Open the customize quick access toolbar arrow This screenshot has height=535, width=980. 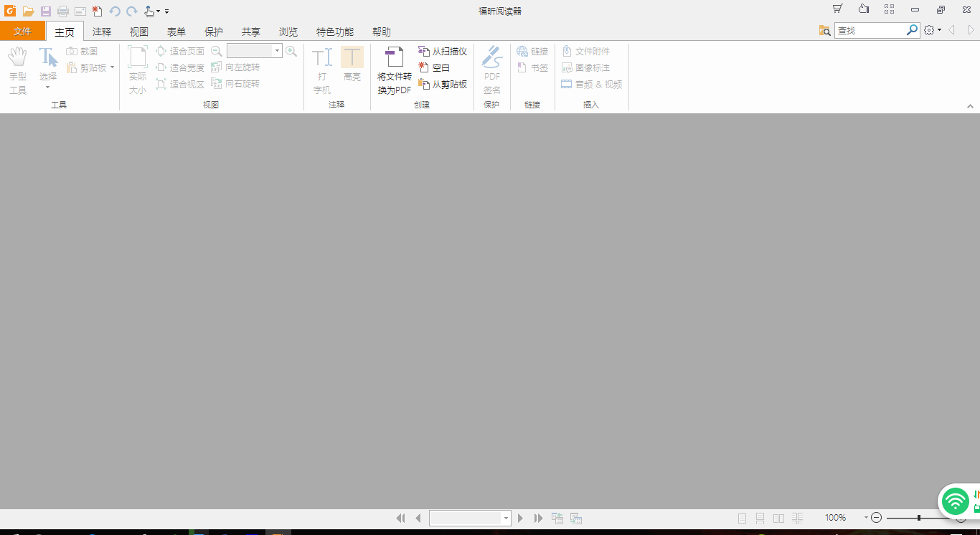[x=167, y=11]
